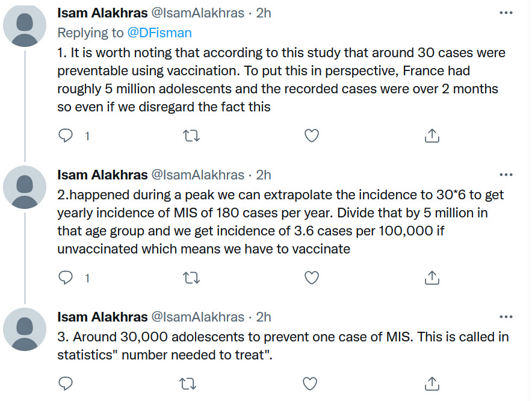Open more options menu on second tweet
Image resolution: width=532 pixels, height=401 pixels.
tap(506, 175)
